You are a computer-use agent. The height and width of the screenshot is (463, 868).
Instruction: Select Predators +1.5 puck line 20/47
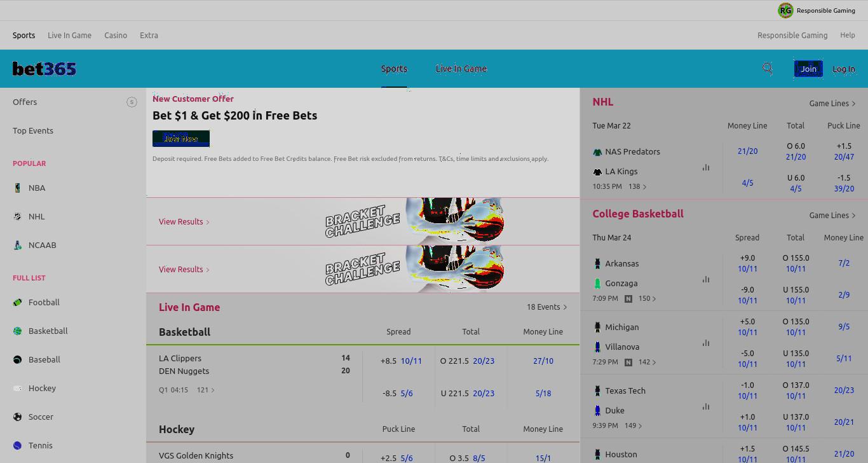(x=844, y=151)
